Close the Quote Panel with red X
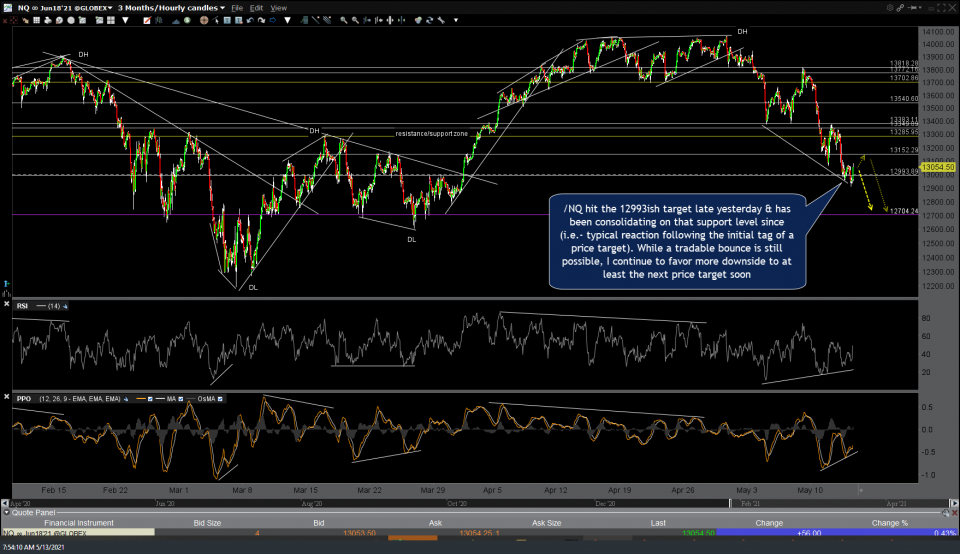This screenshot has height=554, width=960. 954,513
